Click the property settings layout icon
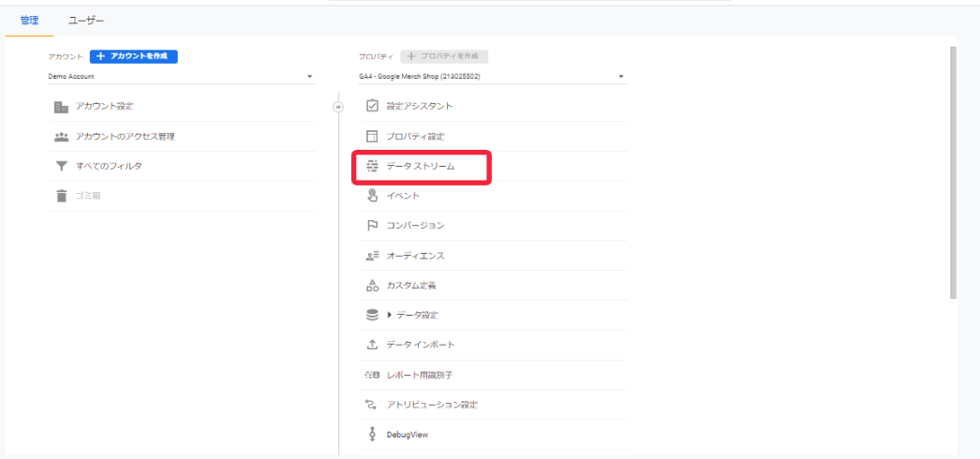This screenshot has width=980, height=459. (x=372, y=136)
